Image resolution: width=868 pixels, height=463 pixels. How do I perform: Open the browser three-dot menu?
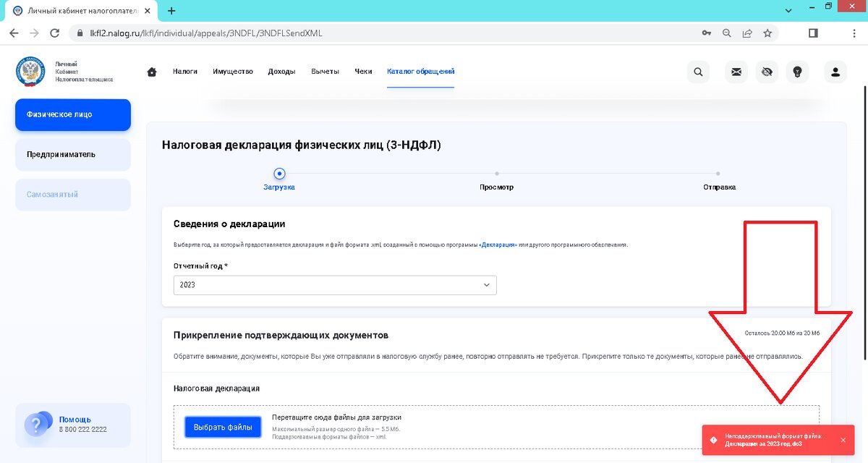point(855,33)
